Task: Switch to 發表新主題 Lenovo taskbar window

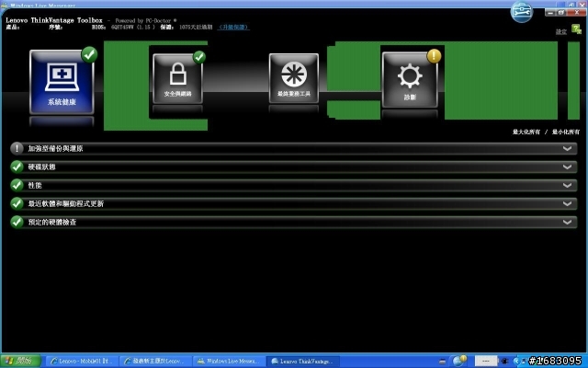Action: (x=155, y=361)
